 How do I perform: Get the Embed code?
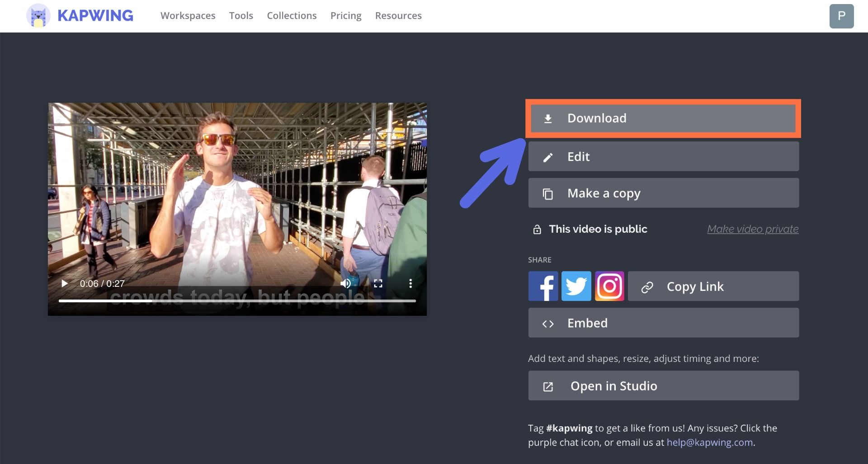tap(663, 323)
